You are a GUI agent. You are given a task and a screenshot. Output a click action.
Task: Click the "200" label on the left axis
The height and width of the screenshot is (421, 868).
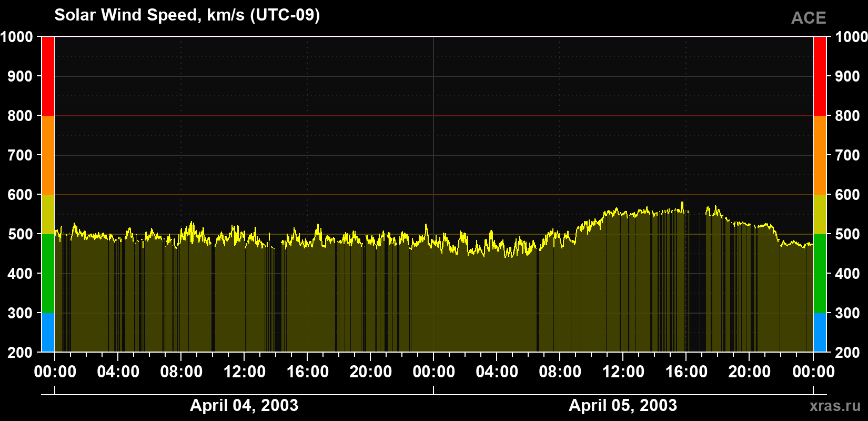(x=21, y=353)
